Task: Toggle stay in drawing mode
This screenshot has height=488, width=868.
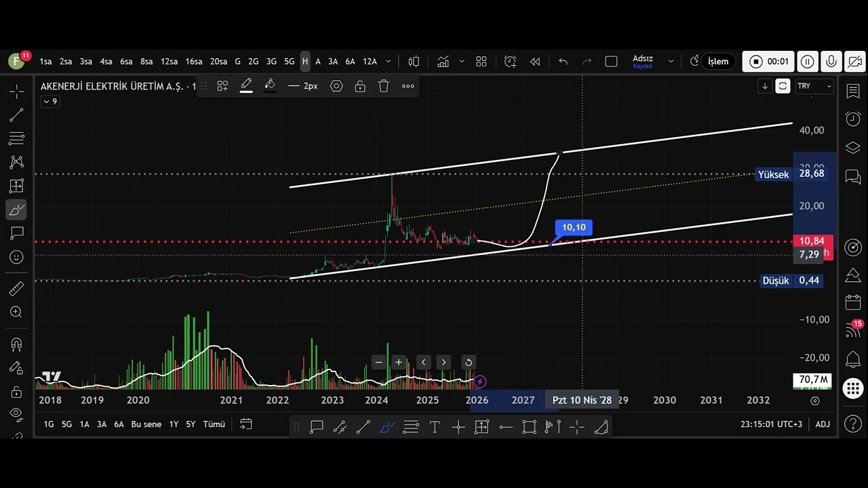Action: [16, 368]
